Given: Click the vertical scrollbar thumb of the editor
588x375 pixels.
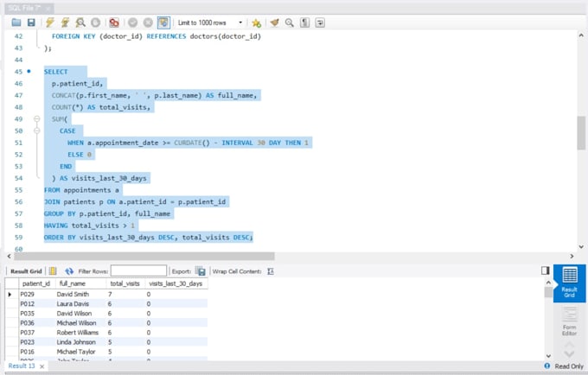Looking at the screenshot, I should [581, 132].
